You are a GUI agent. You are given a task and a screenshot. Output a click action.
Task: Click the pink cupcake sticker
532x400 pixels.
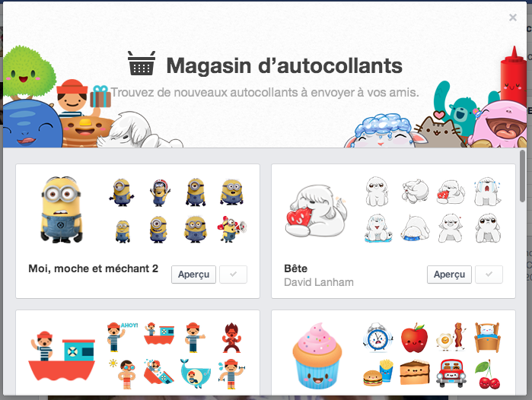317,356
